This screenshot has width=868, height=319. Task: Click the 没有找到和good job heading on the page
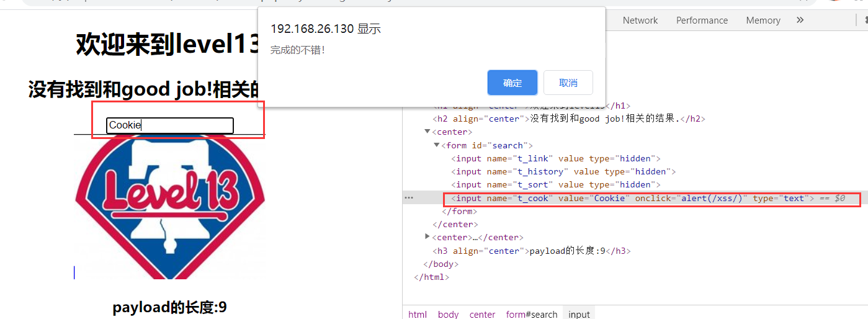tap(144, 90)
